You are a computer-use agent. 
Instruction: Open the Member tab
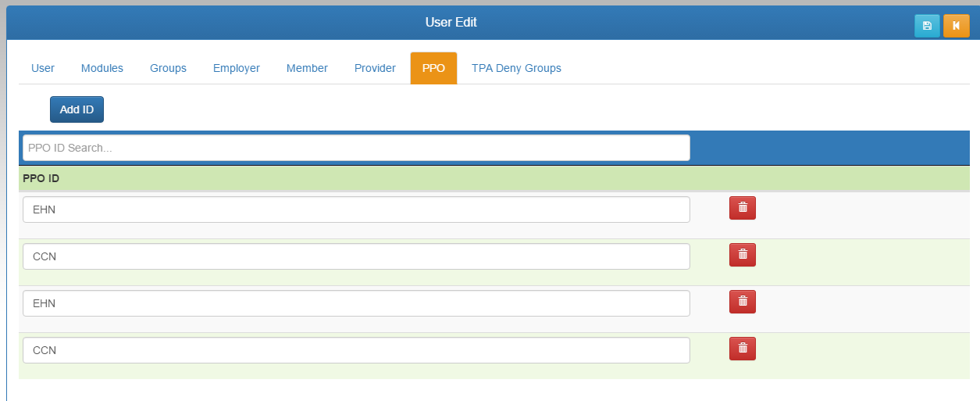307,68
